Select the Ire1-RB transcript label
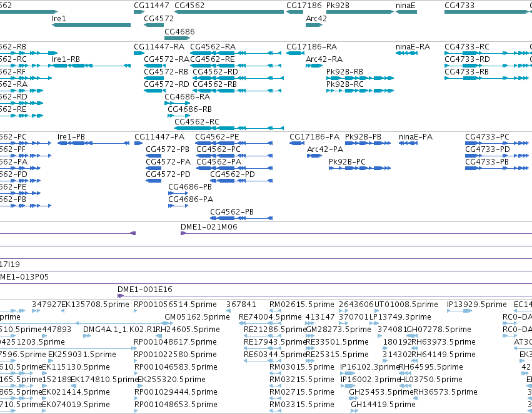The image size is (532, 414). pyautogui.click(x=66, y=59)
